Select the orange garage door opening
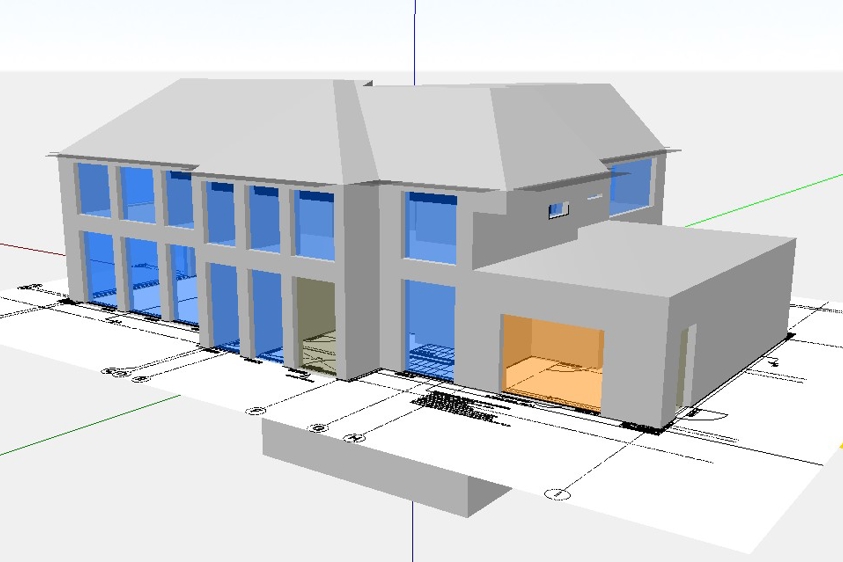Screen dimensions: 843x562 [553, 360]
